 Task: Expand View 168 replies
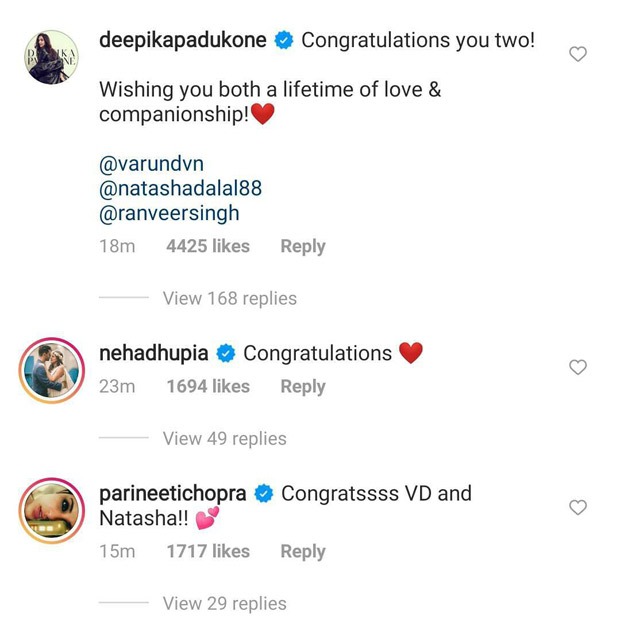pos(229,298)
